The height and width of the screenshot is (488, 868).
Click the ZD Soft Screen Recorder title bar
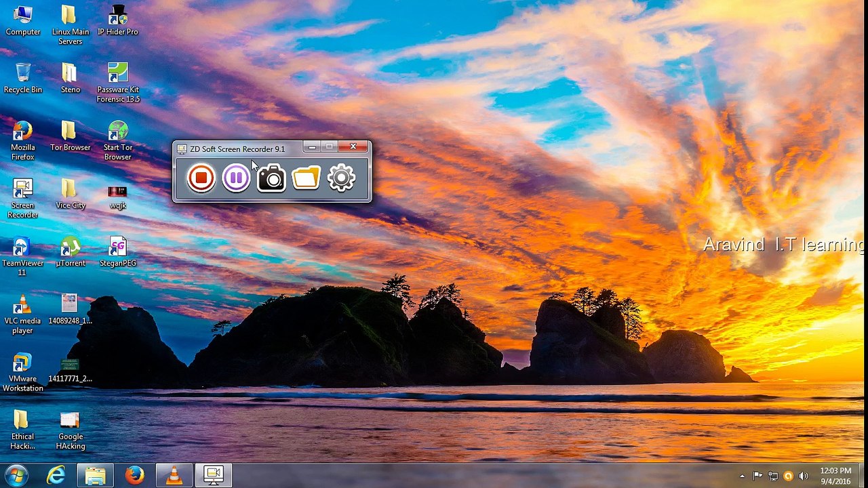point(237,148)
